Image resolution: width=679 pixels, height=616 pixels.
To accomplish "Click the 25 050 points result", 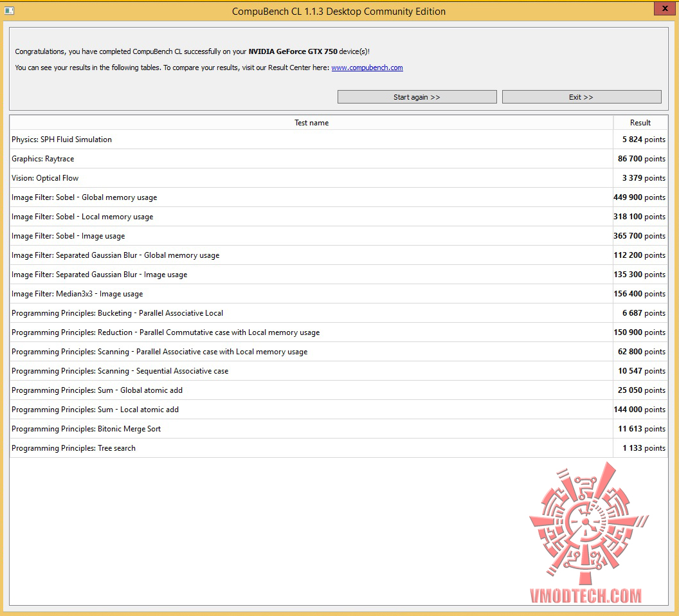I will click(x=641, y=390).
